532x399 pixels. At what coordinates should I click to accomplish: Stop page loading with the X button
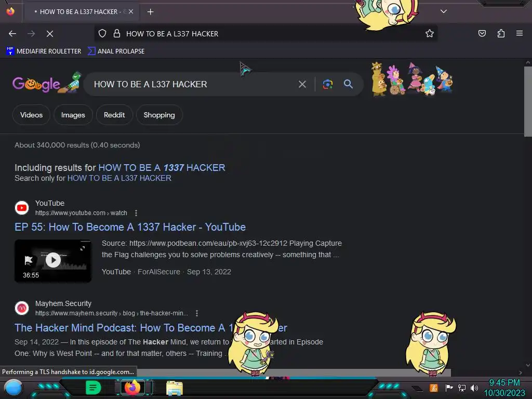(50, 34)
